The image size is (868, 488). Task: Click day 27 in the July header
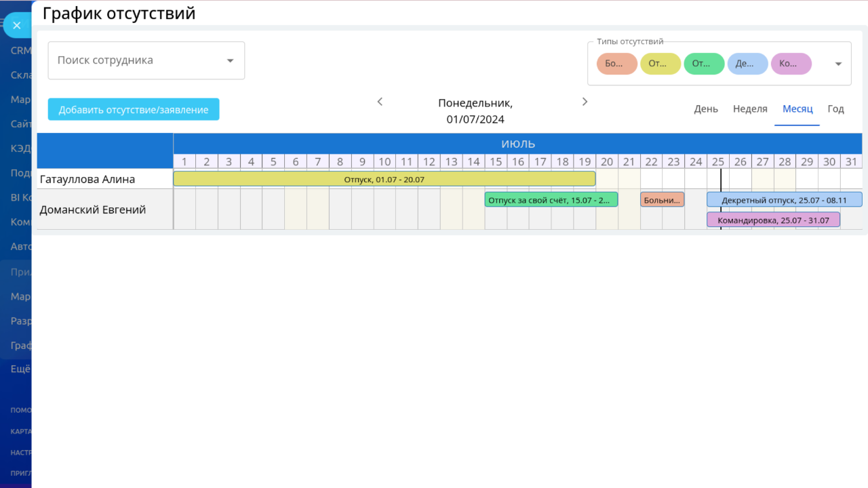(x=763, y=161)
